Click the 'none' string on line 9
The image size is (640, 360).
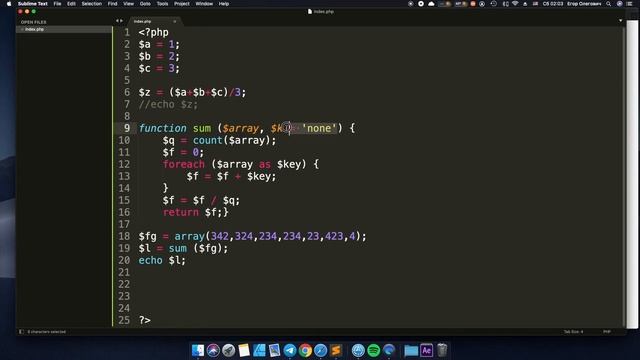tap(319, 128)
